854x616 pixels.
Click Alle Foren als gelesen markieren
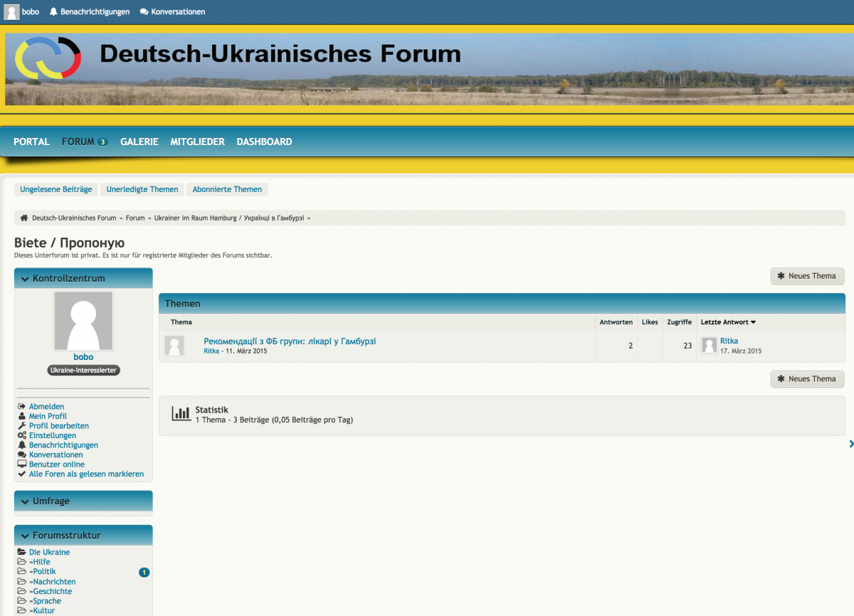pos(86,474)
